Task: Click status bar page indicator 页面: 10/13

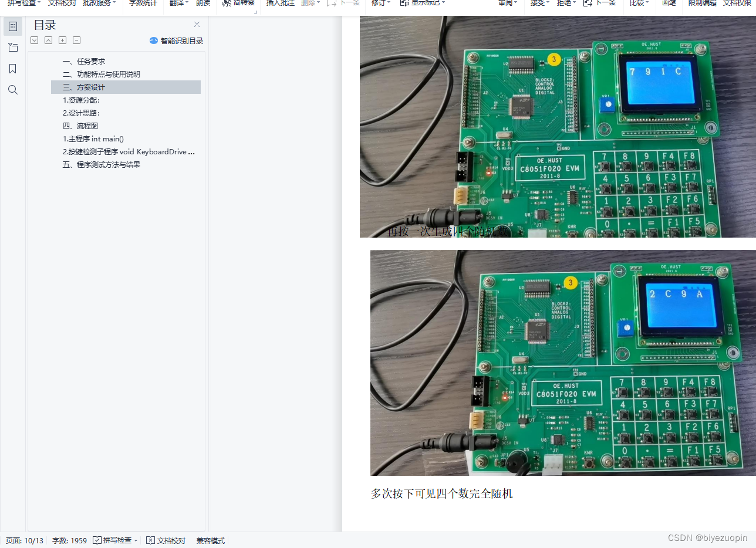Action: (25, 540)
